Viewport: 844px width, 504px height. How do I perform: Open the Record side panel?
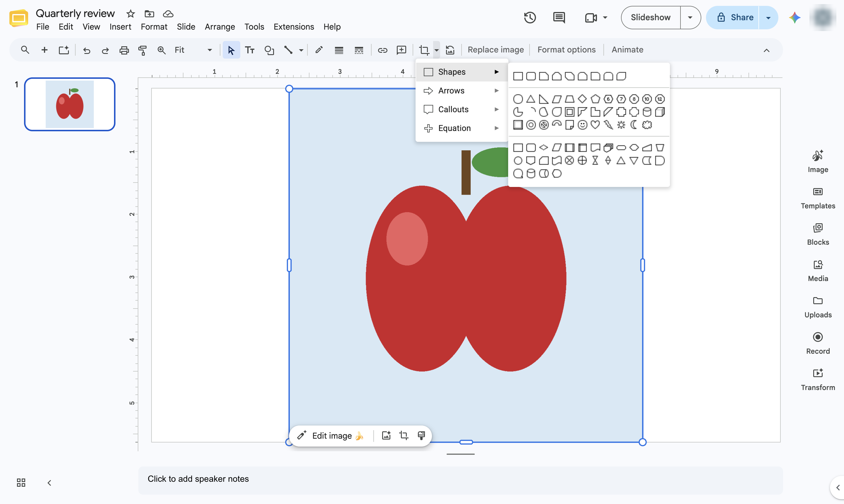(x=818, y=343)
